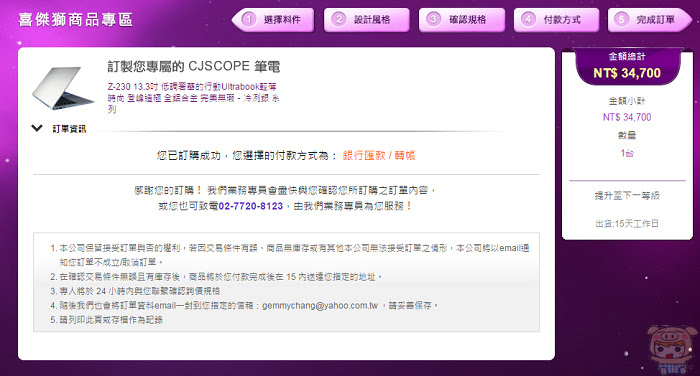
Task: Switch to the 確認規格 step
Action: pyautogui.click(x=462, y=20)
